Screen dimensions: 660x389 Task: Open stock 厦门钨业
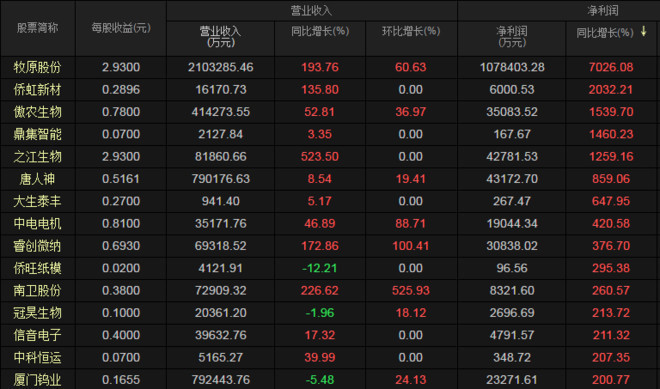[37, 380]
